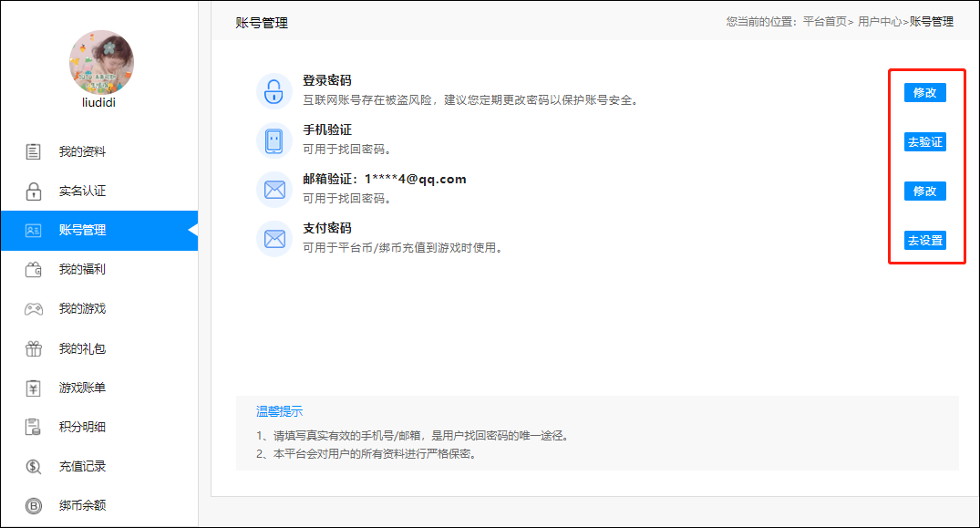Click the 手机验证 heading text
The image size is (980, 528).
point(327,130)
